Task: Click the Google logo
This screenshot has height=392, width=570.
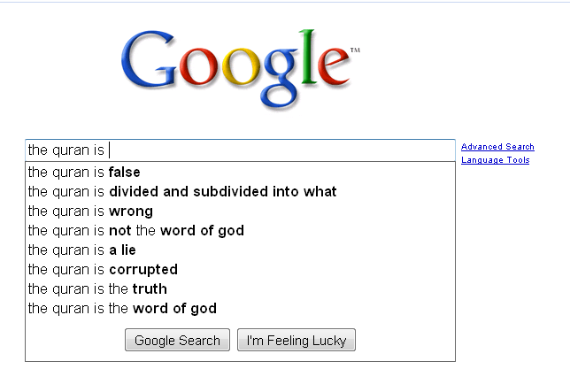Action: pyautogui.click(x=241, y=69)
